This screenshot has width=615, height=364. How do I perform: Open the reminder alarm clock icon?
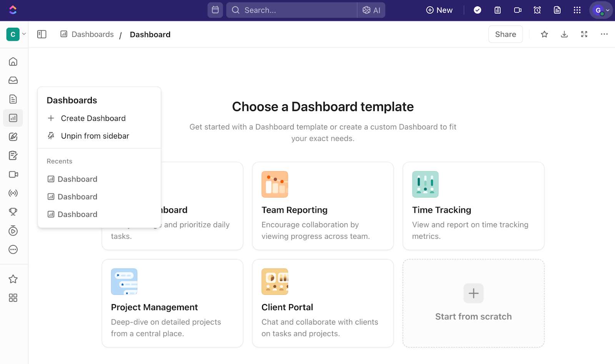point(537,10)
